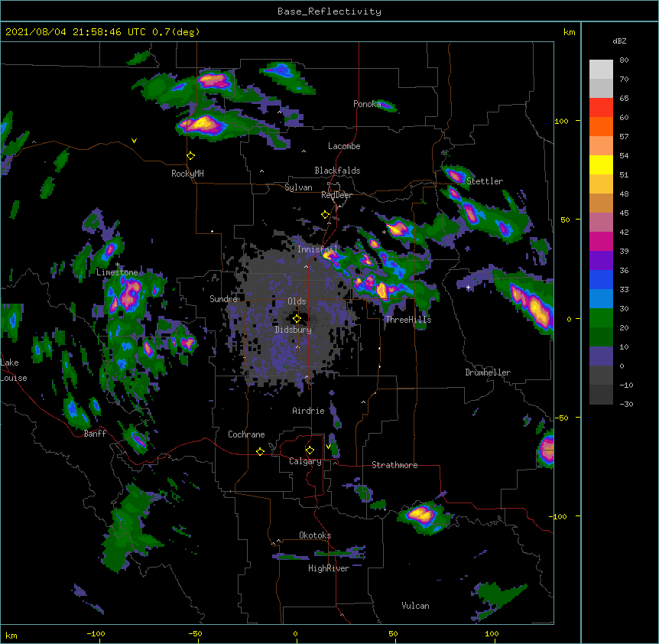Click the yellow diamond marker above the Calgary label

pyautogui.click(x=310, y=450)
